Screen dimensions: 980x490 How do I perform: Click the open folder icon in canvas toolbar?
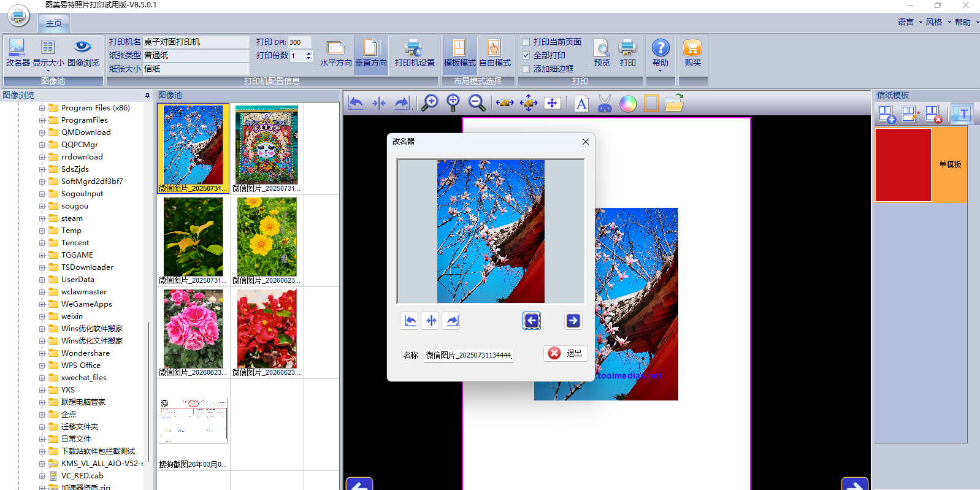674,103
